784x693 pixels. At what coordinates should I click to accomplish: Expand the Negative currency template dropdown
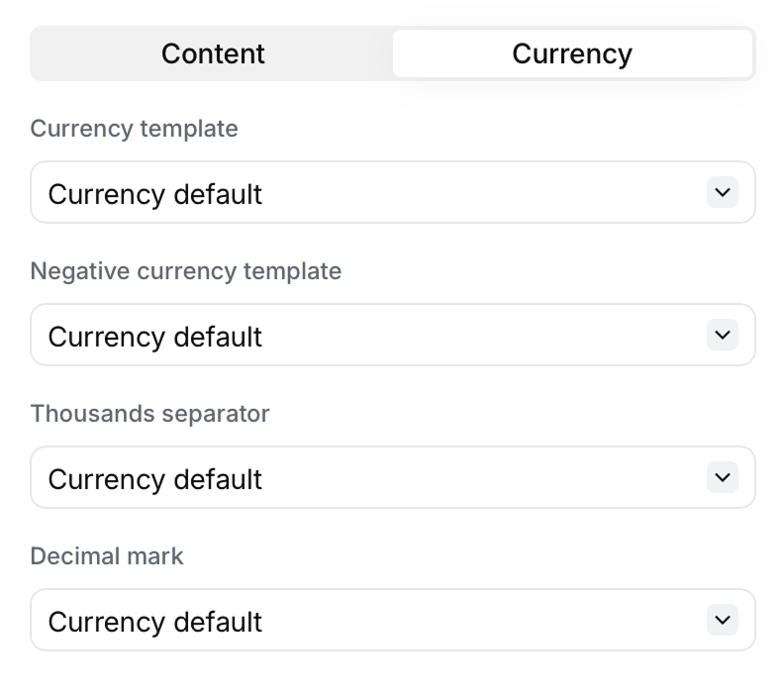point(393,336)
